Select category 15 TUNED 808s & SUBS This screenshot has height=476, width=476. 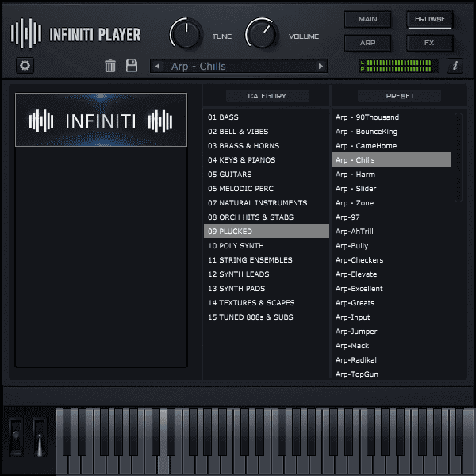coord(267,317)
